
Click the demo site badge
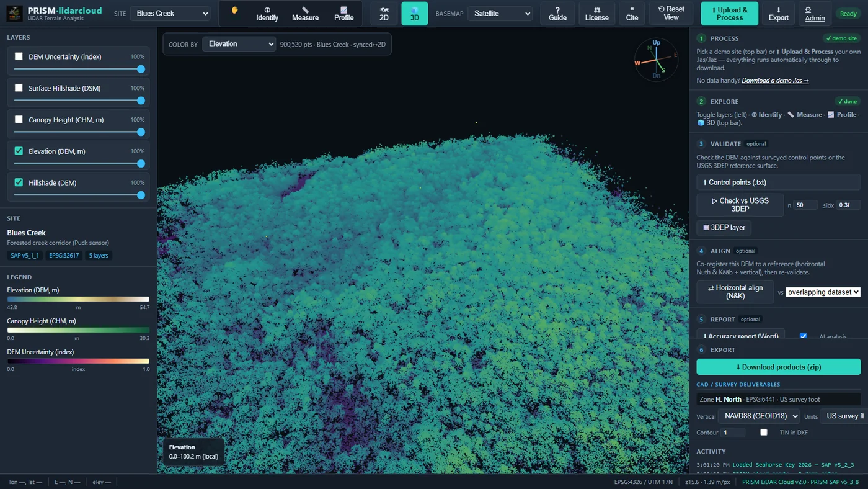[842, 38]
